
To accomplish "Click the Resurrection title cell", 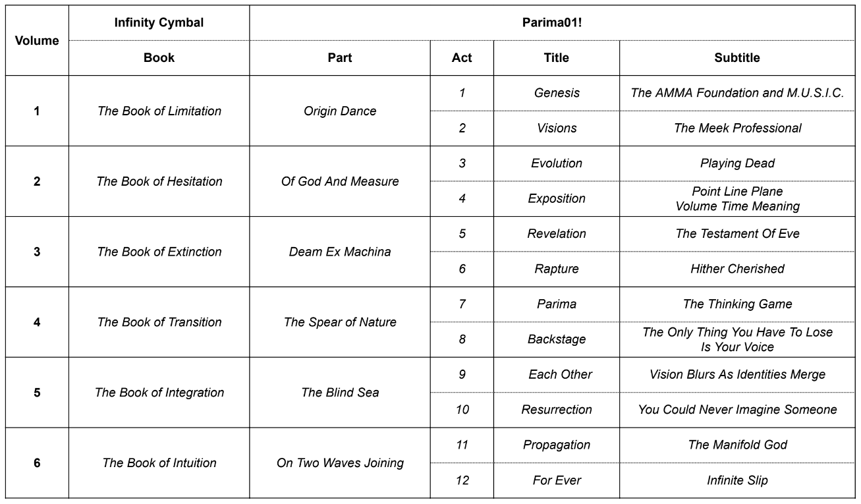I will pyautogui.click(x=557, y=410).
